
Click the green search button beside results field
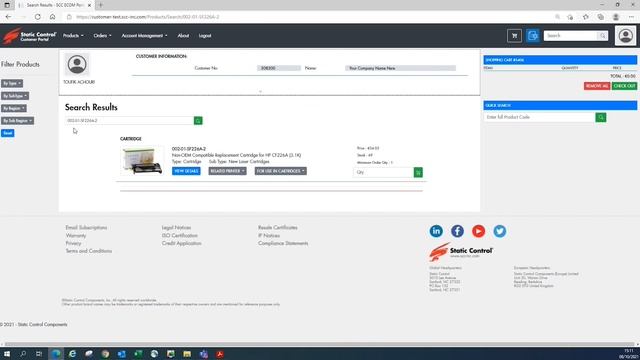coord(198,121)
